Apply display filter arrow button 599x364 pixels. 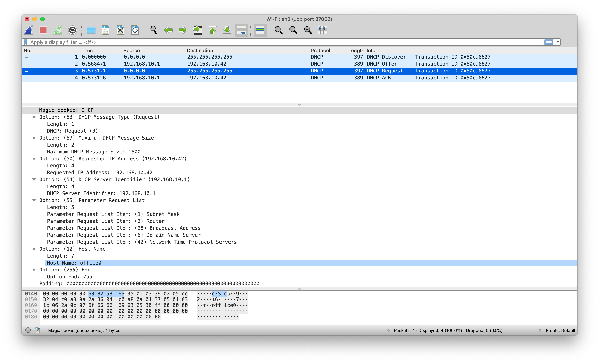coord(549,42)
